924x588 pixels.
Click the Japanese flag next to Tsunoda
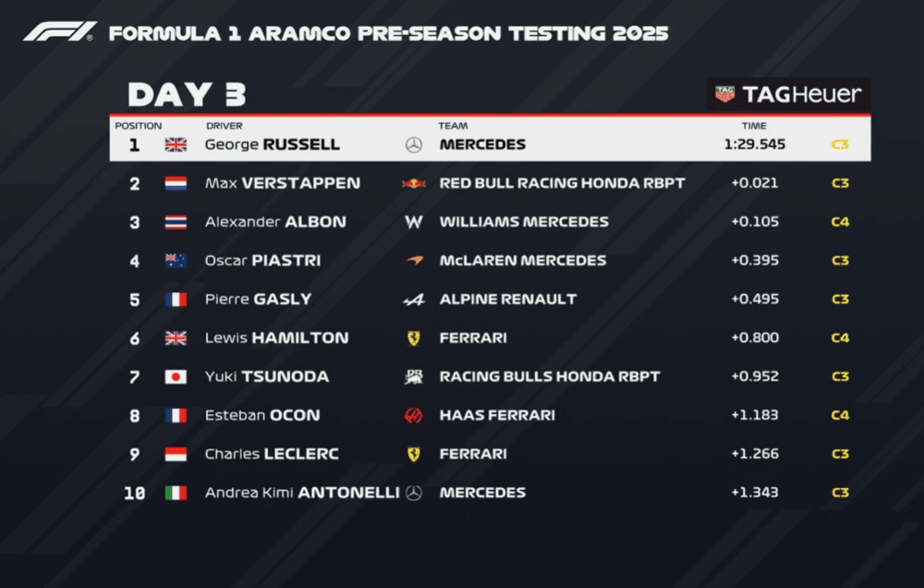176,377
